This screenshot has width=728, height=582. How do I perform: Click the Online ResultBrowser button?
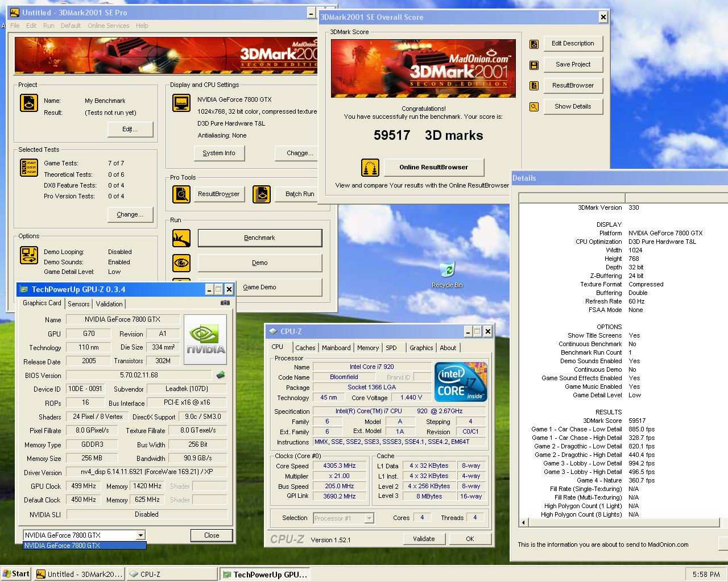(x=434, y=168)
